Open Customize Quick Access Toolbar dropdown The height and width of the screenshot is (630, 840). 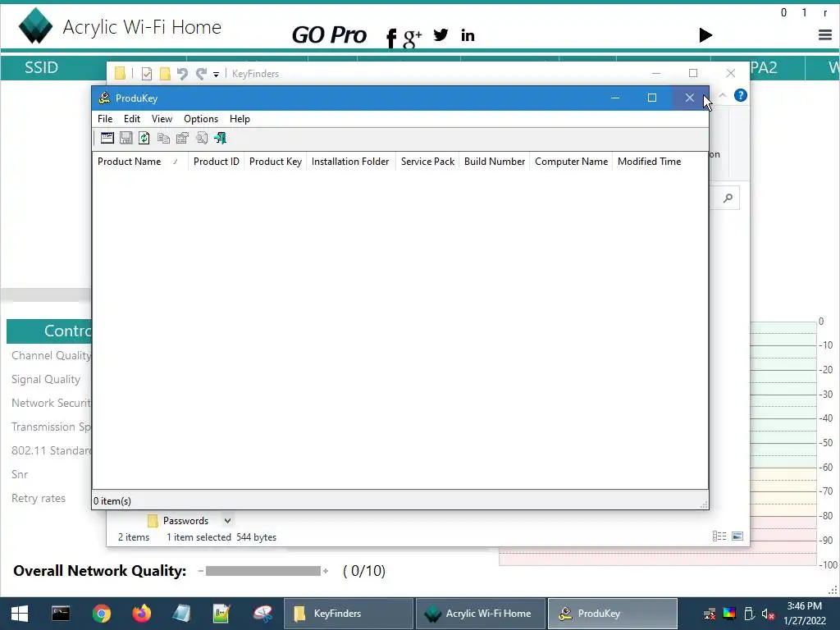tap(216, 75)
